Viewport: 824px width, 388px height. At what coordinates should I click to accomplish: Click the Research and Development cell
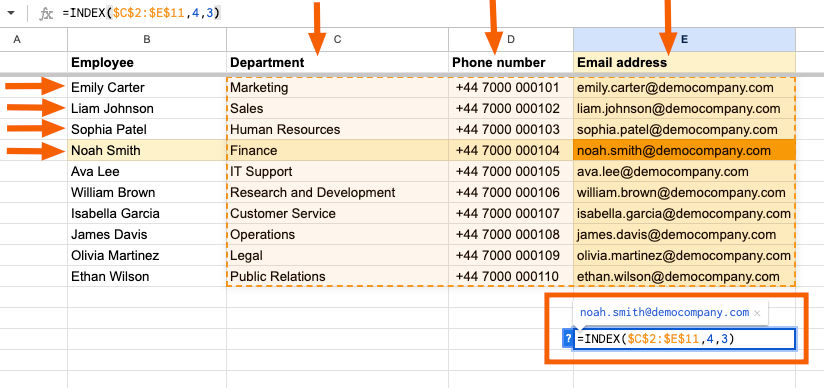(337, 192)
